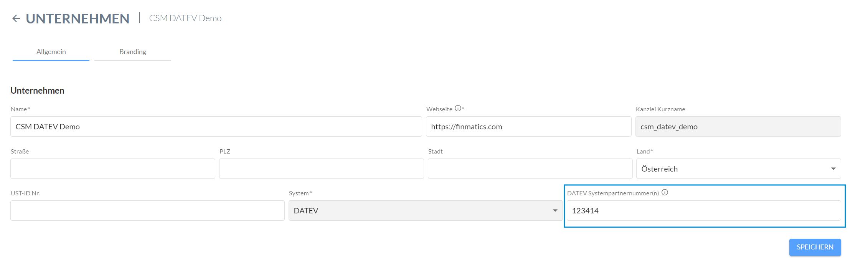Edit the DATEV Systempartnernummer field 123414
The image size is (868, 279).
pos(704,211)
